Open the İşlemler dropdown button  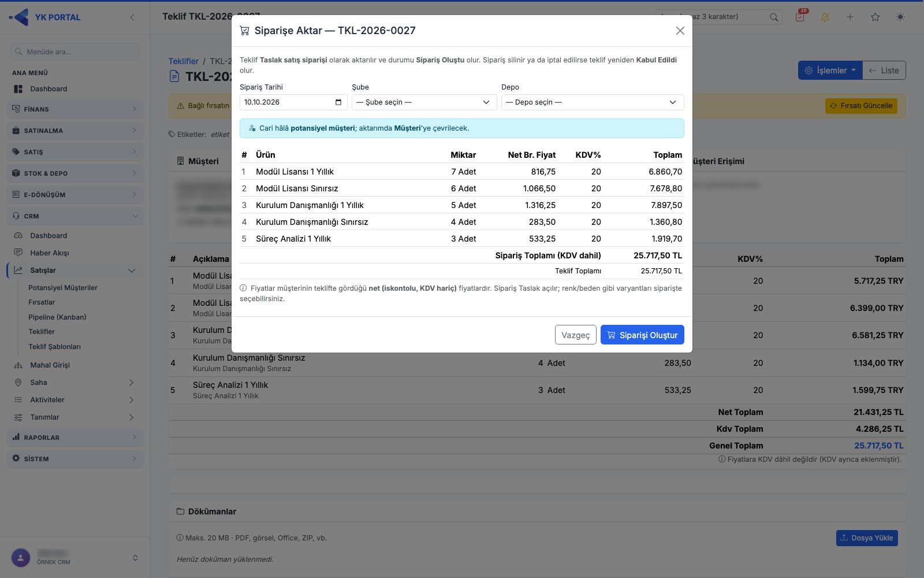(x=830, y=71)
